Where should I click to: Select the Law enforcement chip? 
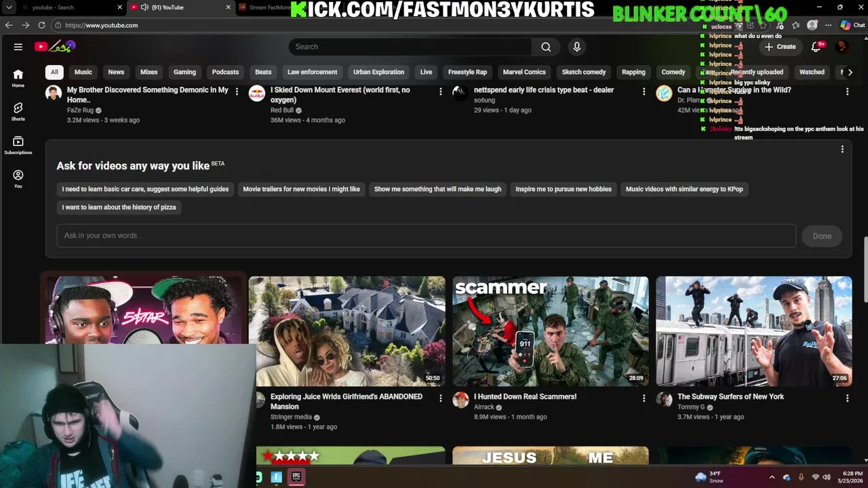click(x=312, y=72)
